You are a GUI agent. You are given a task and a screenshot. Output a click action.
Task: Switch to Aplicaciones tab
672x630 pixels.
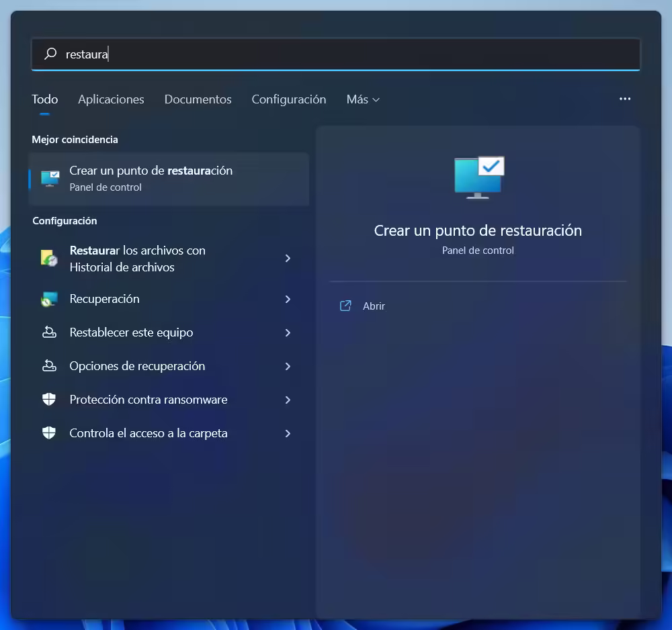(x=111, y=99)
